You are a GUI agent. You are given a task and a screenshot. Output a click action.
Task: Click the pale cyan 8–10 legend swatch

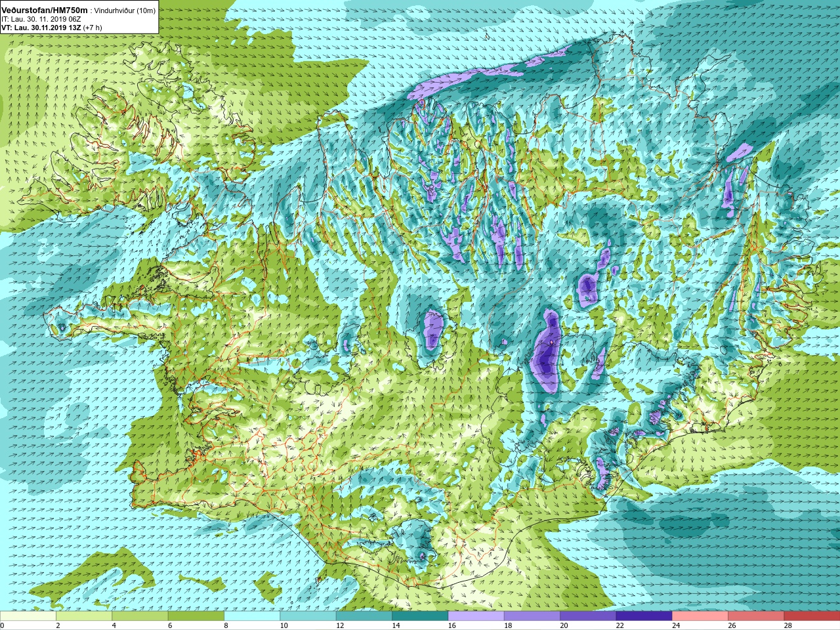[x=252, y=616]
